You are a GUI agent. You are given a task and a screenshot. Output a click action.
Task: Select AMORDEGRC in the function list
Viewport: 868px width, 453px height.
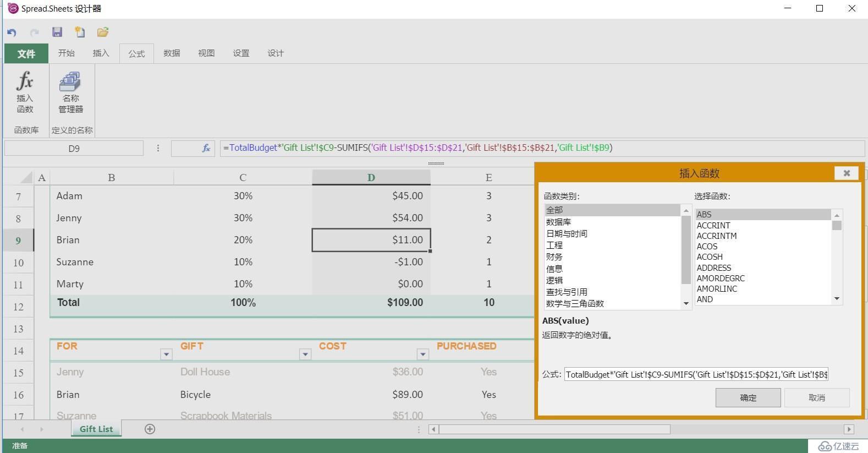click(763, 278)
